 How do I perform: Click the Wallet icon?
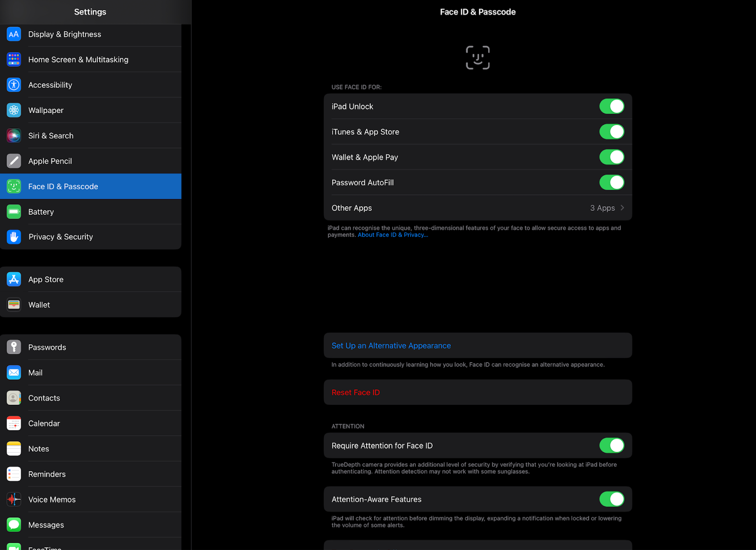[14, 305]
